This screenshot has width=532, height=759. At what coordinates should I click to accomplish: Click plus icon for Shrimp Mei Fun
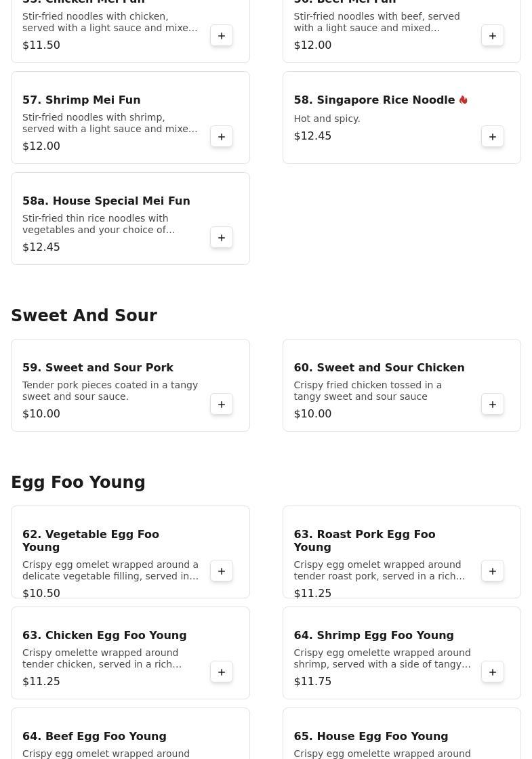coord(222,137)
